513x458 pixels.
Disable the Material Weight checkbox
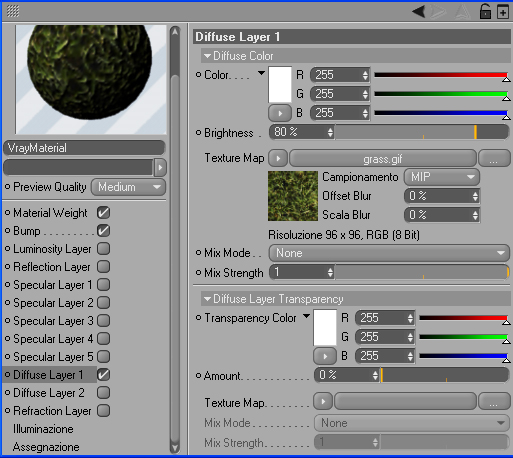[104, 213]
